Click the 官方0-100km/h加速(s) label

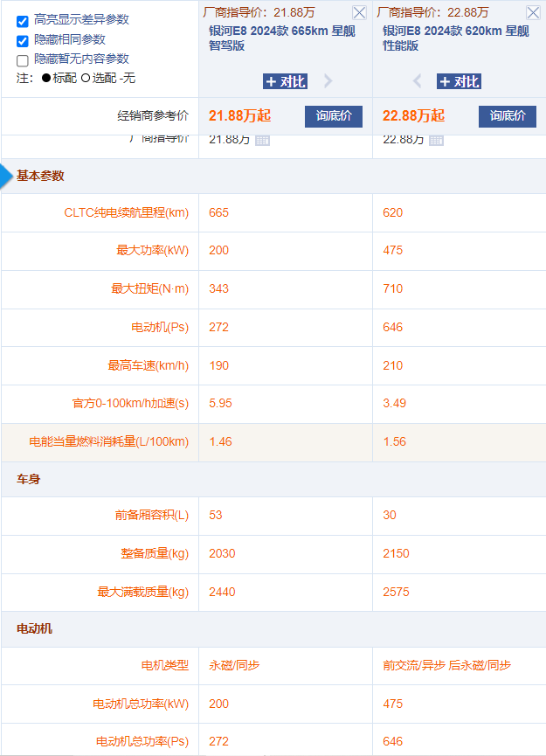click(130, 403)
